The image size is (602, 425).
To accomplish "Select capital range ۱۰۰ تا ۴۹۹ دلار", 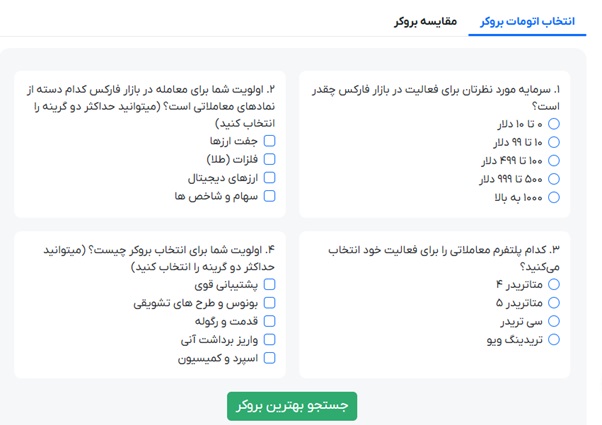I will coord(555,159).
